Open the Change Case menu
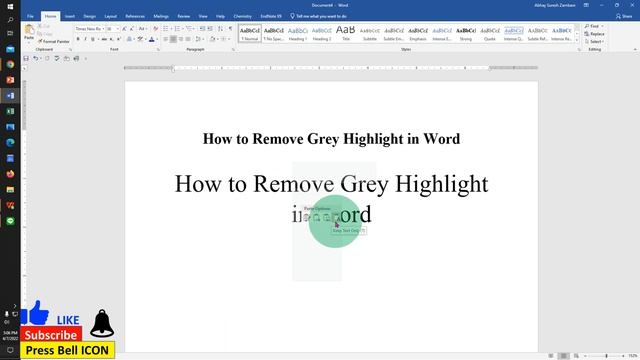The height and width of the screenshot is (360, 640). pyautogui.click(x=142, y=29)
